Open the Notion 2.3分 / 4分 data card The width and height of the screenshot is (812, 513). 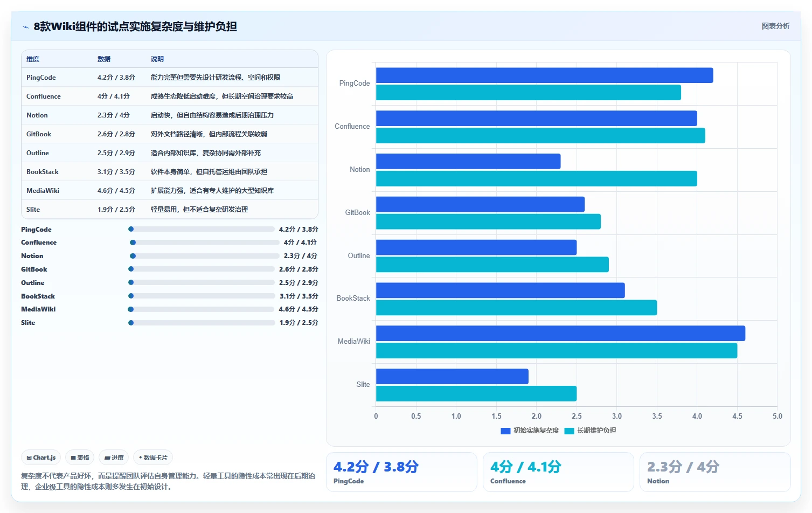point(715,472)
